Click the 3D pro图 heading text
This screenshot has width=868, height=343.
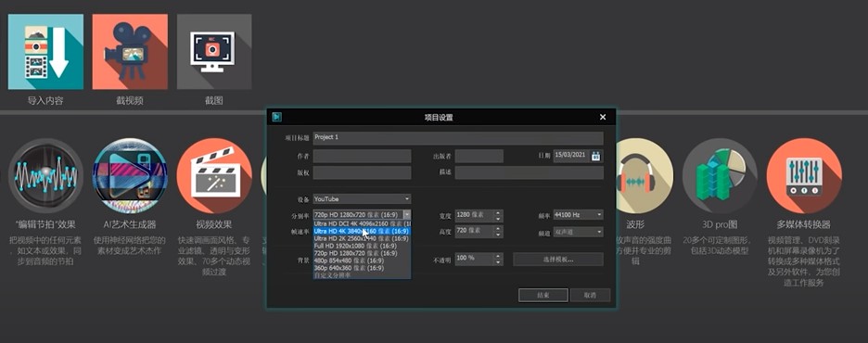(720, 224)
